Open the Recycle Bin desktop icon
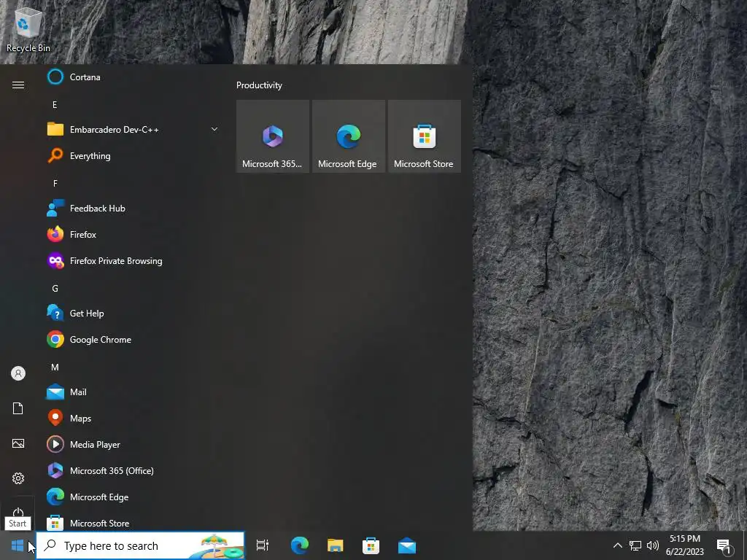The width and height of the screenshot is (747, 560). [x=28, y=29]
